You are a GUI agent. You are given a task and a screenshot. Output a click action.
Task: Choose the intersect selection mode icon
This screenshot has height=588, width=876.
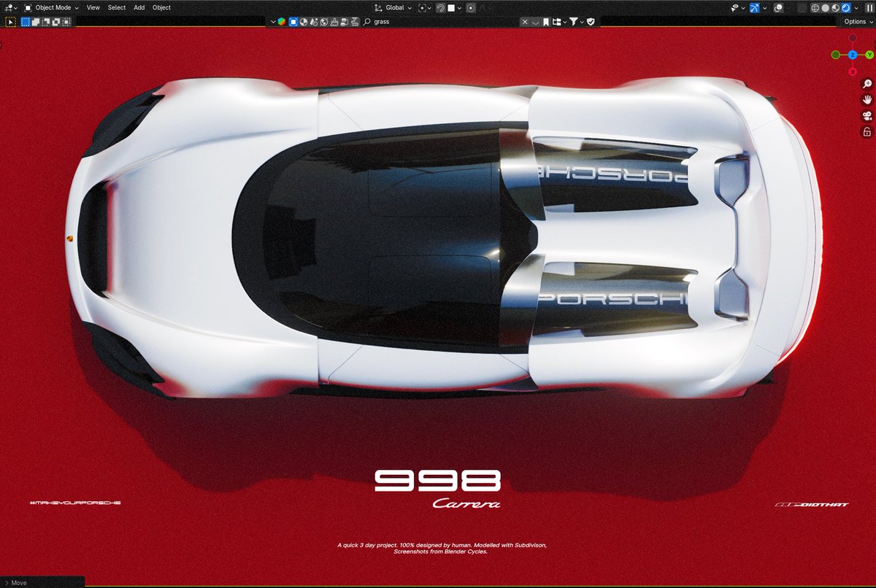(x=66, y=22)
